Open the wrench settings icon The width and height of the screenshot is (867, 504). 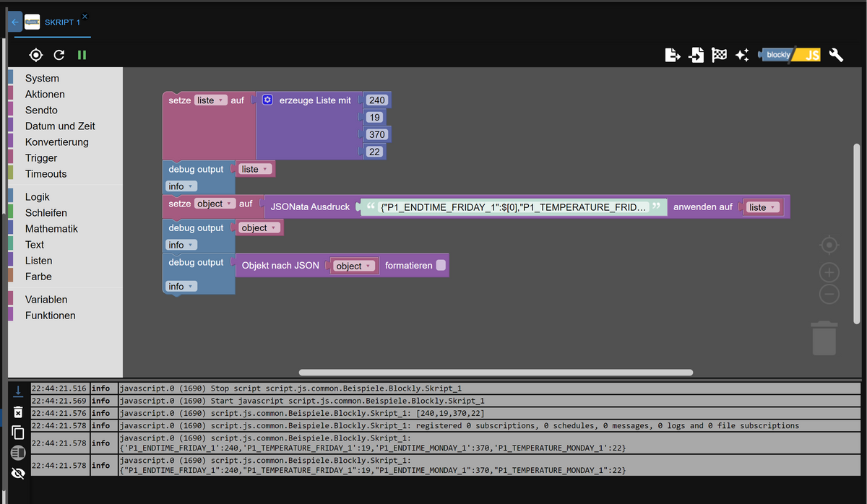coord(836,55)
